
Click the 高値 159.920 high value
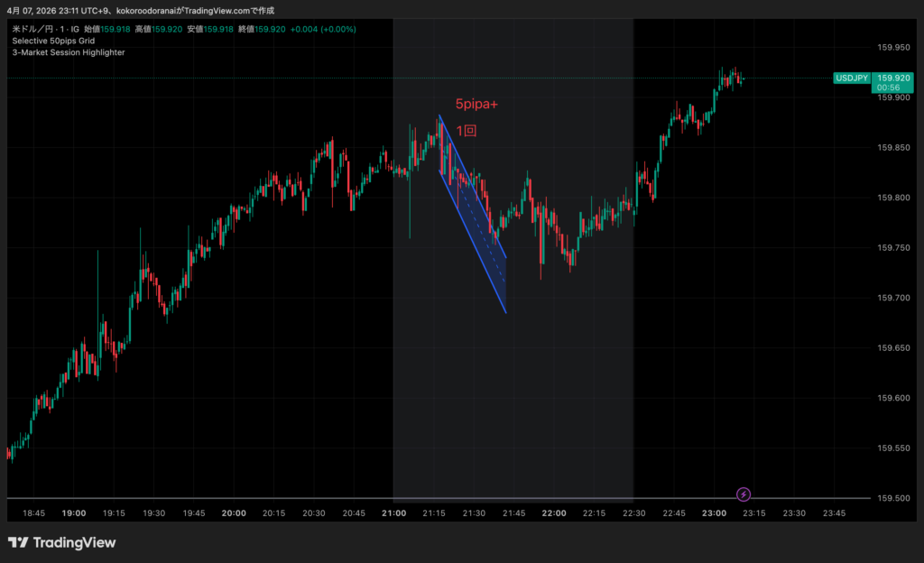pos(159,29)
